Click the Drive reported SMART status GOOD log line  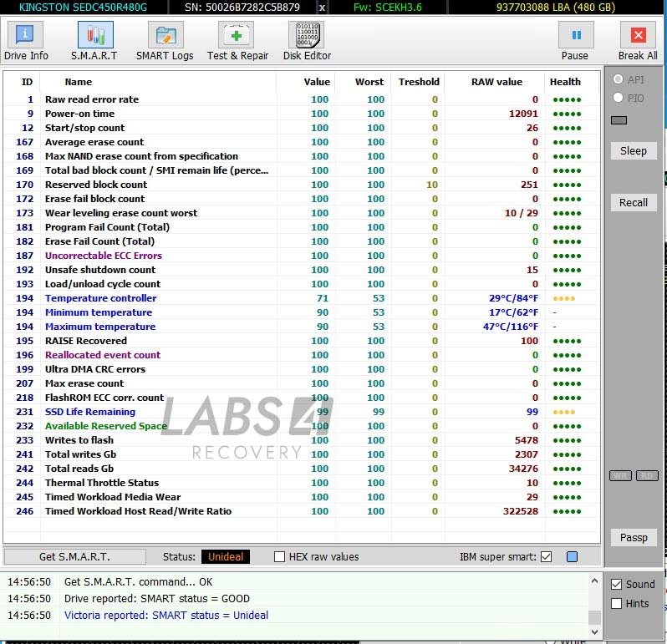(x=157, y=599)
